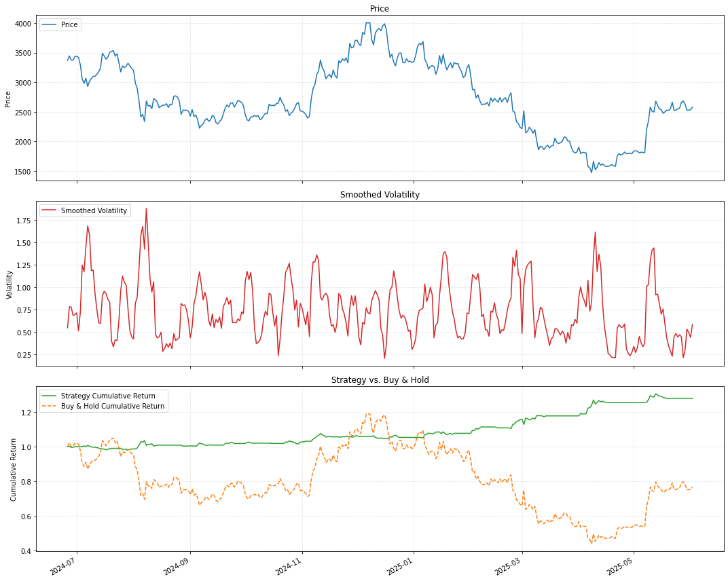Click the 1.75 volatility tick mark
Screen dimensions: 728x581
point(26,221)
